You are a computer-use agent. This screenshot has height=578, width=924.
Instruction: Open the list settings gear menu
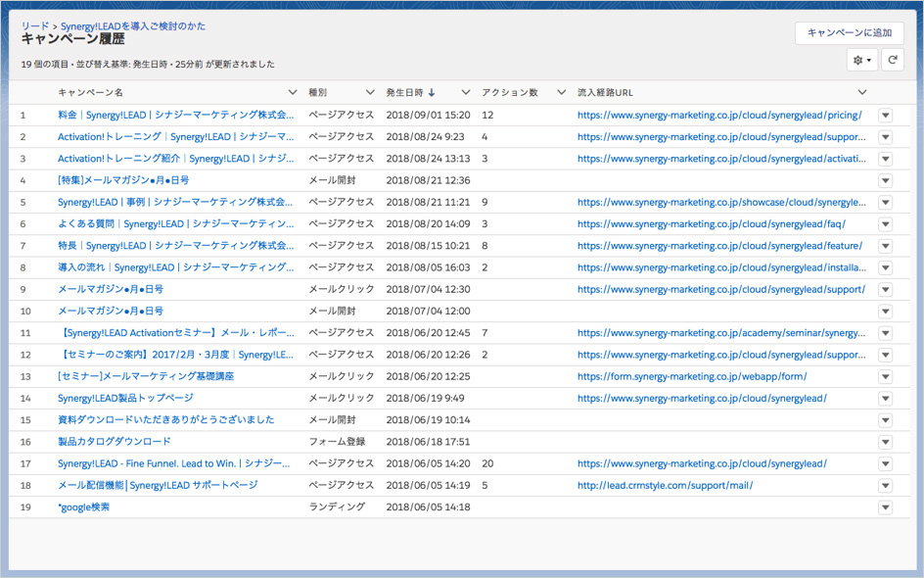coord(862,60)
